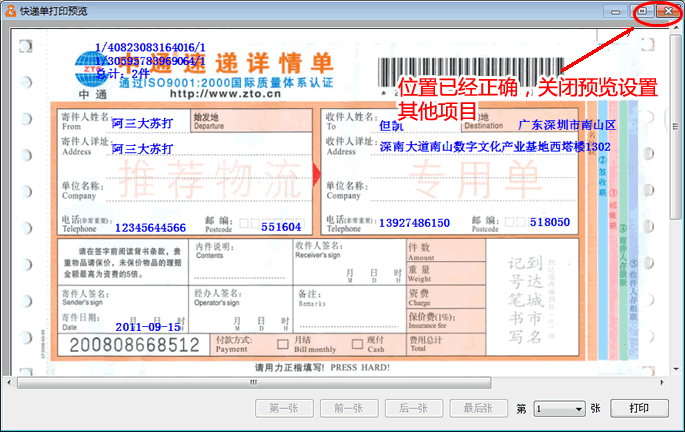The width and height of the screenshot is (685, 432).
Task: Click the horizontal scrollbar right arrow
Action: [662, 383]
